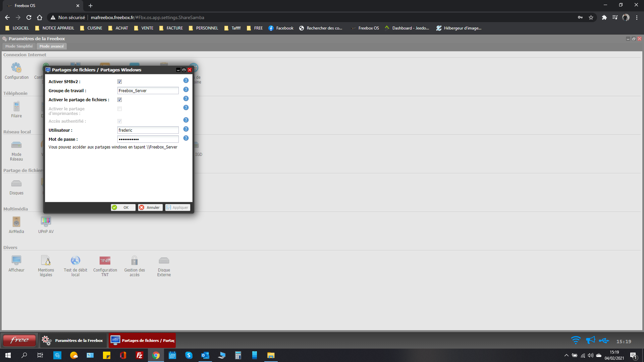
Task: Toggle Activer le partage de fichiers checkbox
Action: pos(119,100)
